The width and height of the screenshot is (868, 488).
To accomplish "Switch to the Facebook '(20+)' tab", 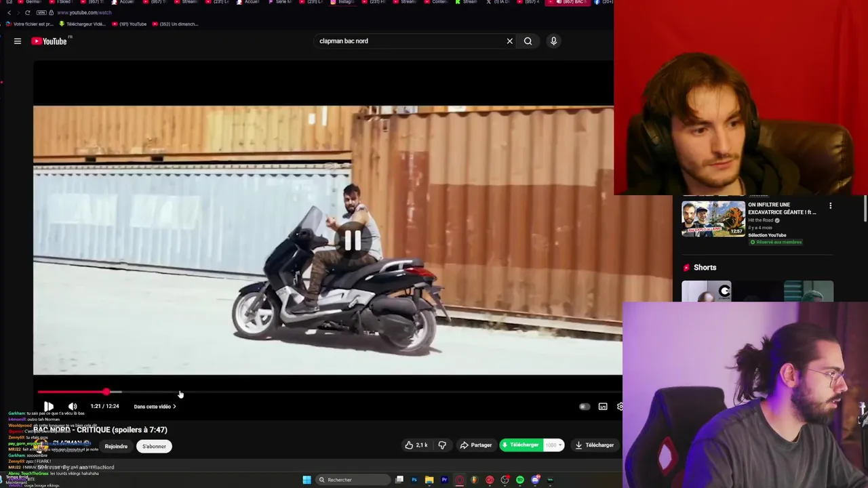I will (603, 2).
